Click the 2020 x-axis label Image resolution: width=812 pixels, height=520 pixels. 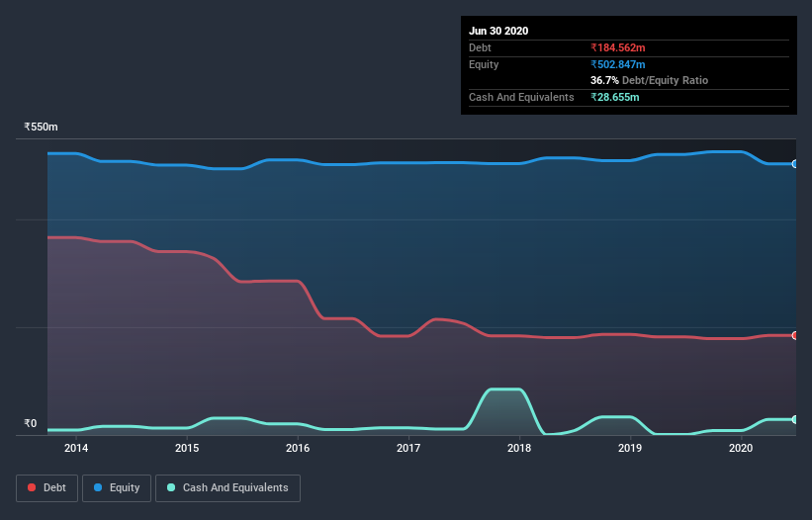pyautogui.click(x=741, y=448)
